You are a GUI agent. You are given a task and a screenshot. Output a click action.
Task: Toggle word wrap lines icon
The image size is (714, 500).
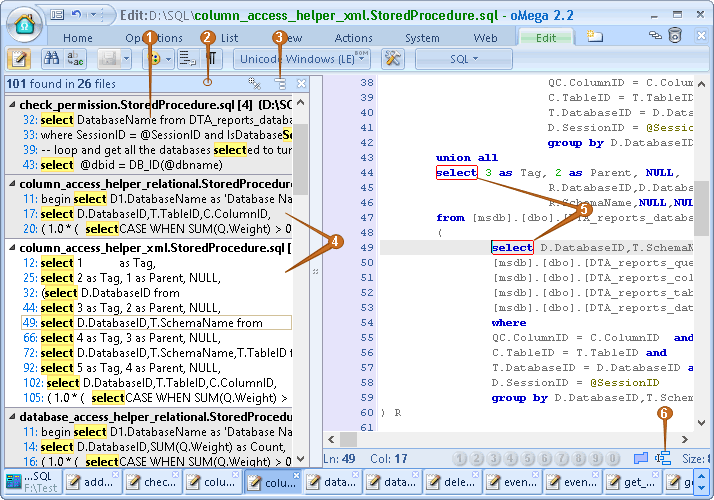coord(187,59)
